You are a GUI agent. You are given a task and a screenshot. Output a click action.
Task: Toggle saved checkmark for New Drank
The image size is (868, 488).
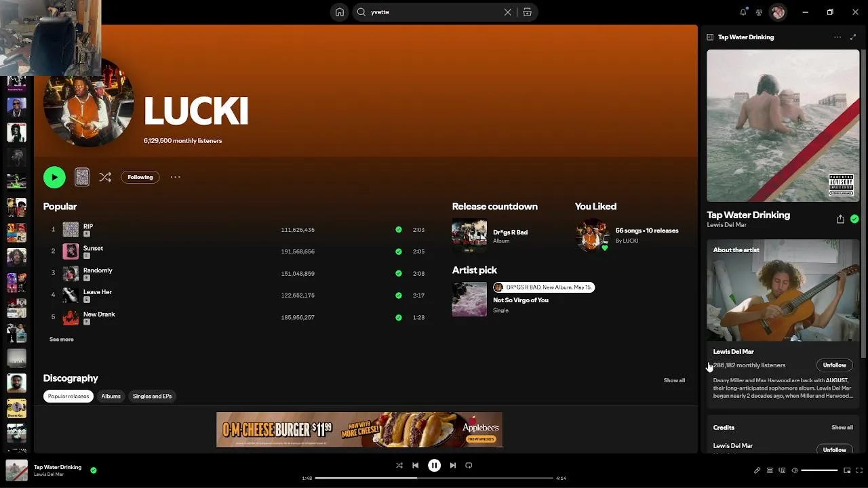(x=398, y=317)
